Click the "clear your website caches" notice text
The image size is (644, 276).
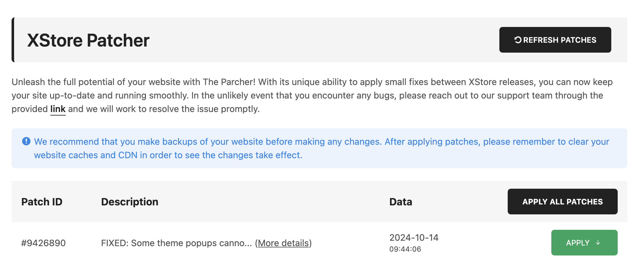321,148
